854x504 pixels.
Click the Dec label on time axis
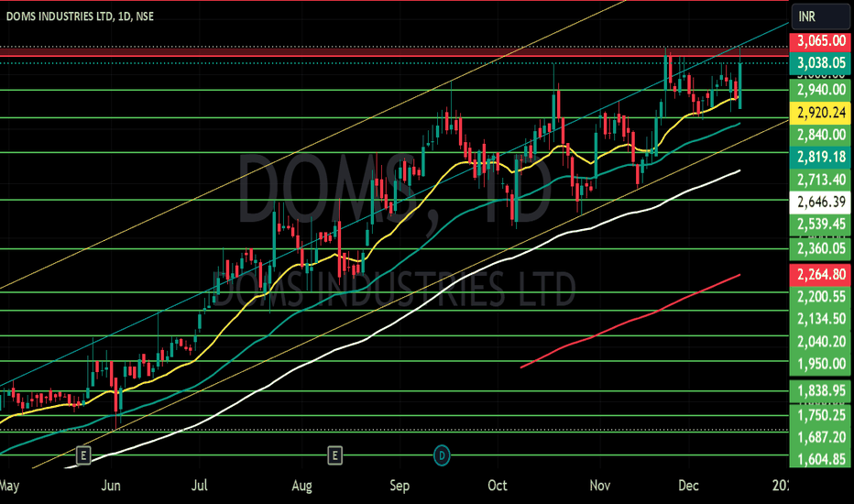click(x=688, y=486)
